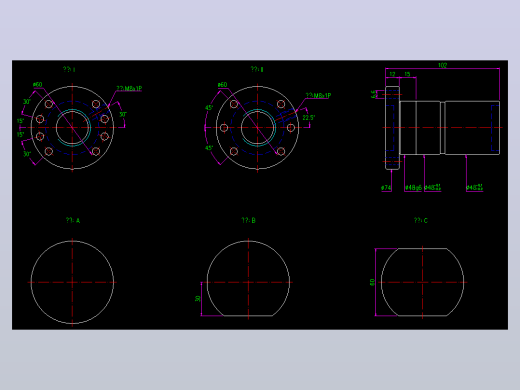
Task: Click the 12 flange thickness dimension
Action: 392,74
